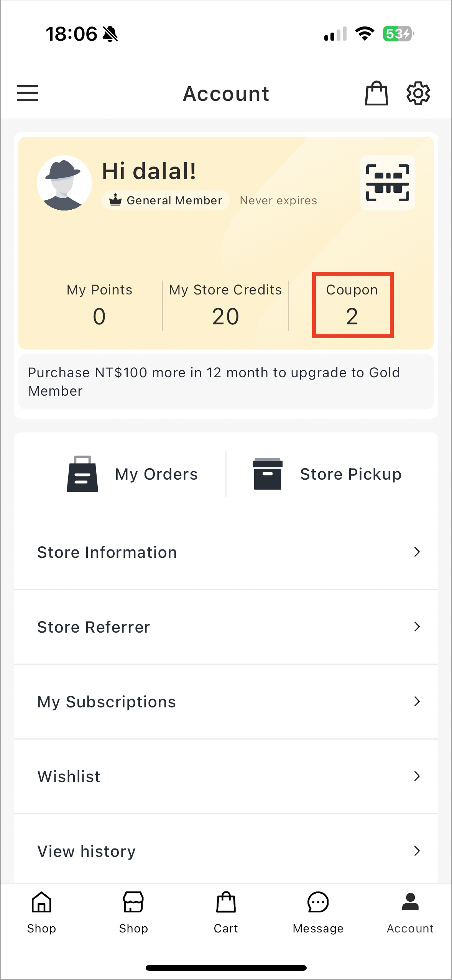Select the Account tab
Screen dimensions: 452x980
[410, 913]
